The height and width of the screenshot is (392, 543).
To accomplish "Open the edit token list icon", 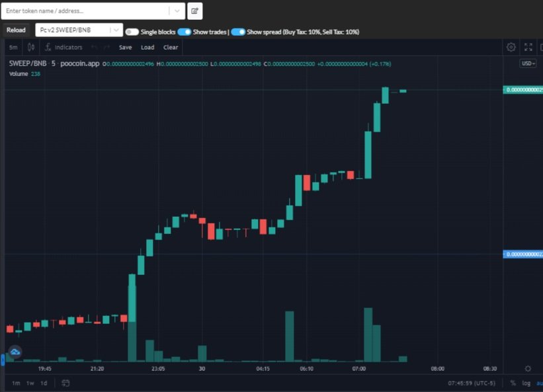I will point(194,11).
